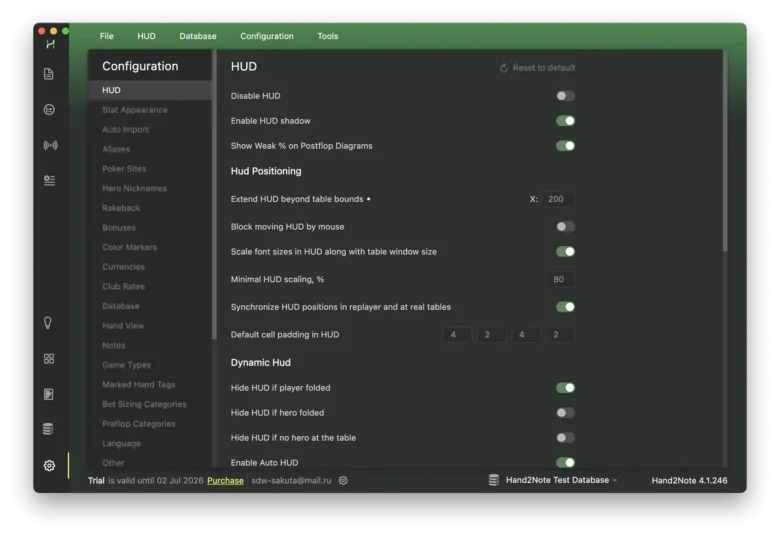Select Preflop Categories in the Configuration list

[x=150, y=424]
